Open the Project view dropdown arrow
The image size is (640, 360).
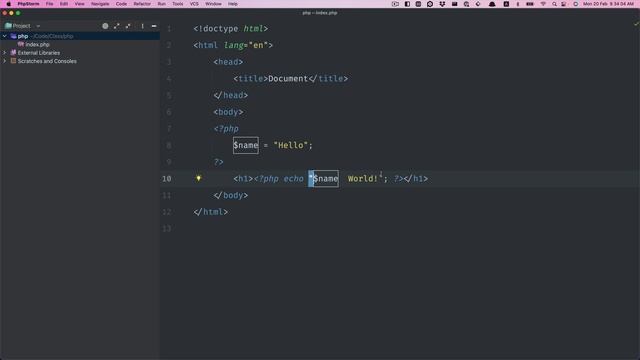click(38, 26)
